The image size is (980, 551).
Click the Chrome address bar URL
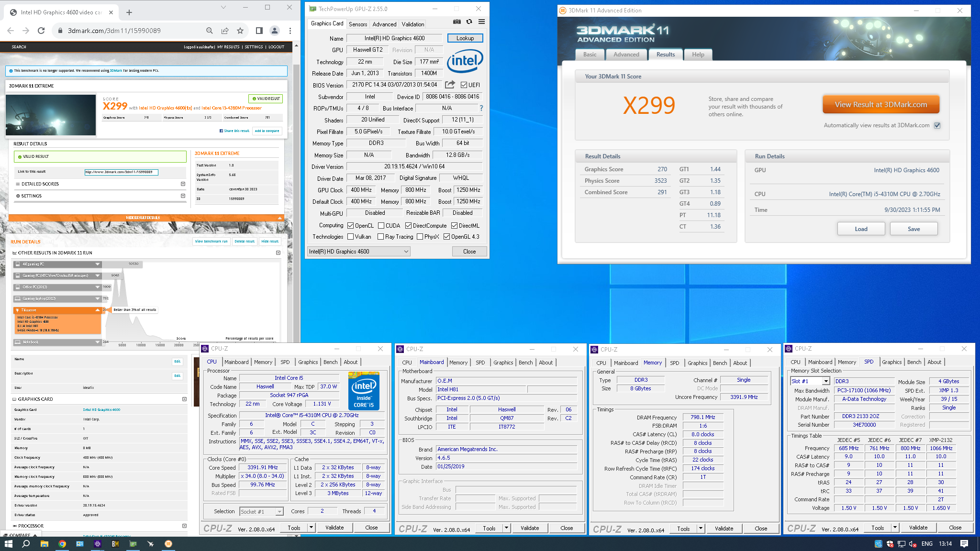114,31
